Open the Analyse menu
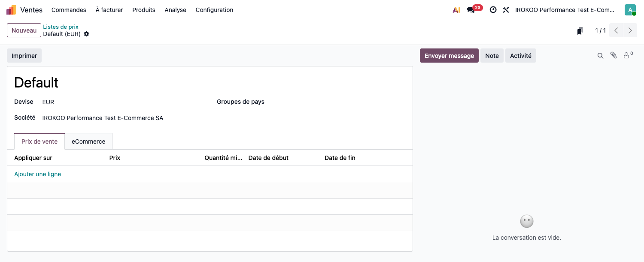Screen dimensions: 644x262 pos(175,10)
